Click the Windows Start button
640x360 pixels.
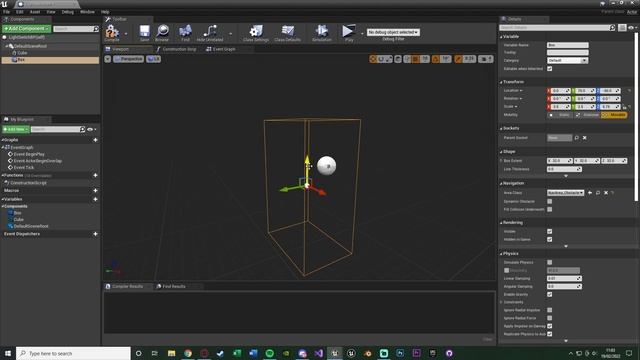coord(8,353)
